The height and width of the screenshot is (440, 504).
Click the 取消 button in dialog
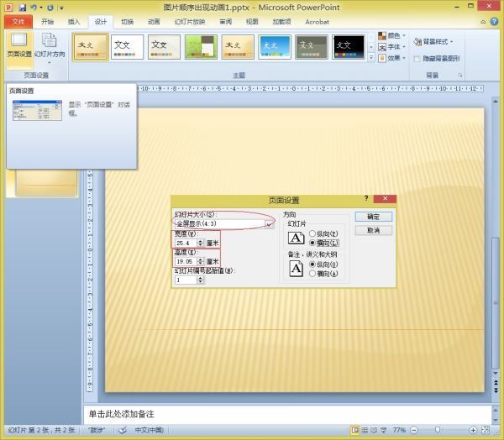373,230
